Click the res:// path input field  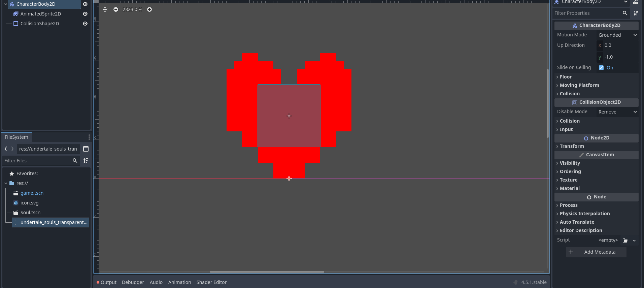48,149
